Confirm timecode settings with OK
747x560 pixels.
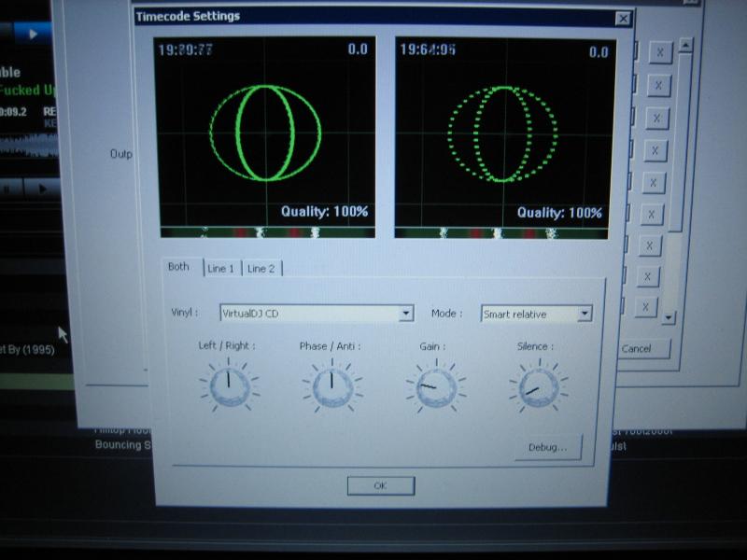(381, 485)
